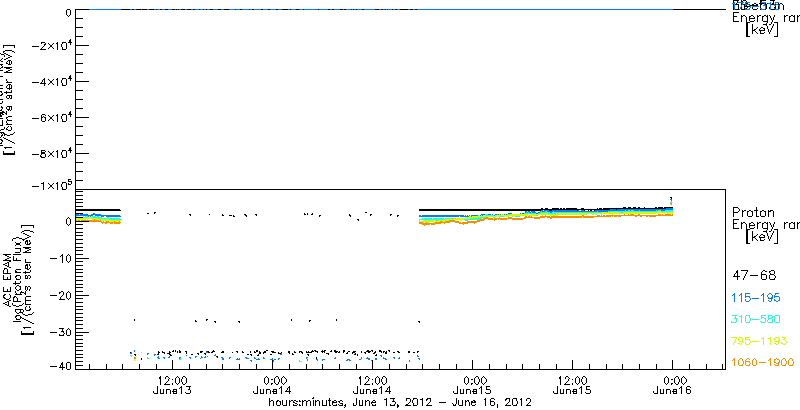Screen dimensions: 800x410
Task: Click the -6×10⁴ tick label
Action: coord(51,118)
